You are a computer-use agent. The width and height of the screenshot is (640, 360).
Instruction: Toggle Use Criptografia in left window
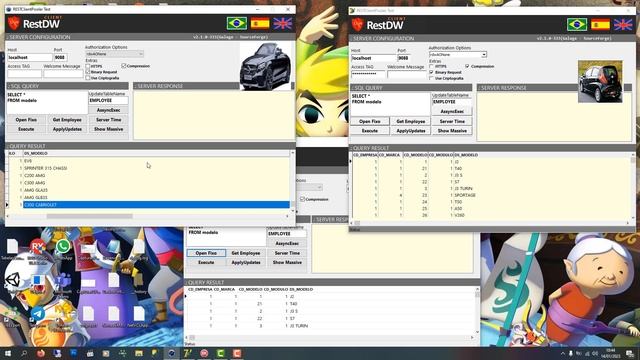click(88, 78)
